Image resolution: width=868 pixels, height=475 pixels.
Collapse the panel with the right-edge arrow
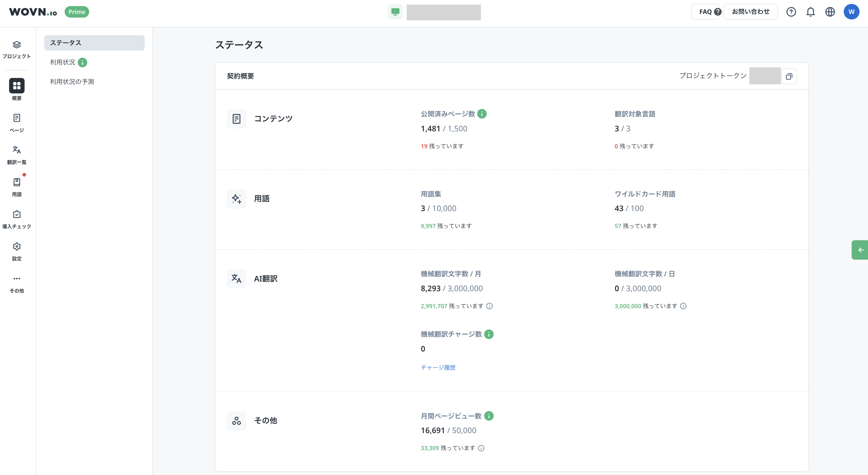[x=861, y=250]
